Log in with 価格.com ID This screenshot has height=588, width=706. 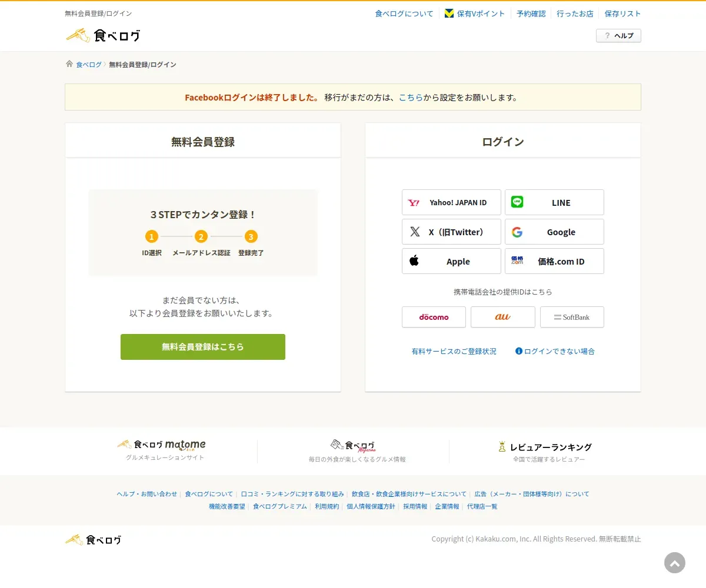554,261
